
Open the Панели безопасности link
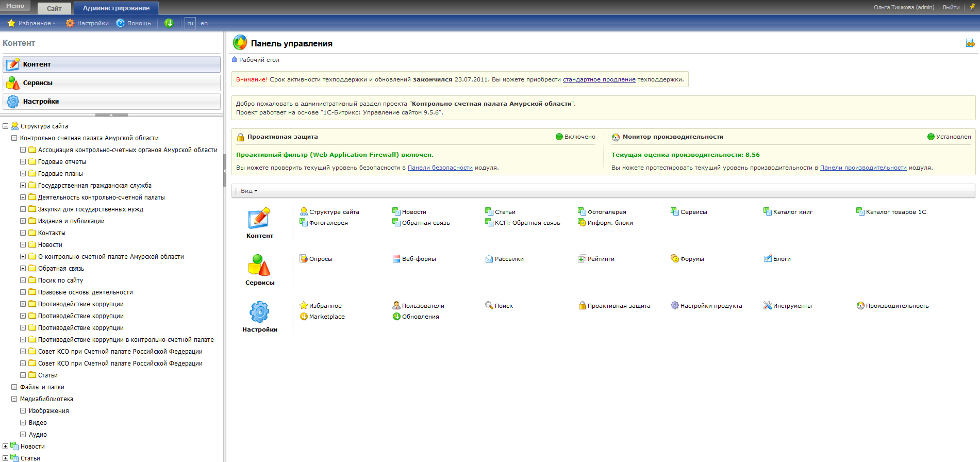(x=440, y=168)
